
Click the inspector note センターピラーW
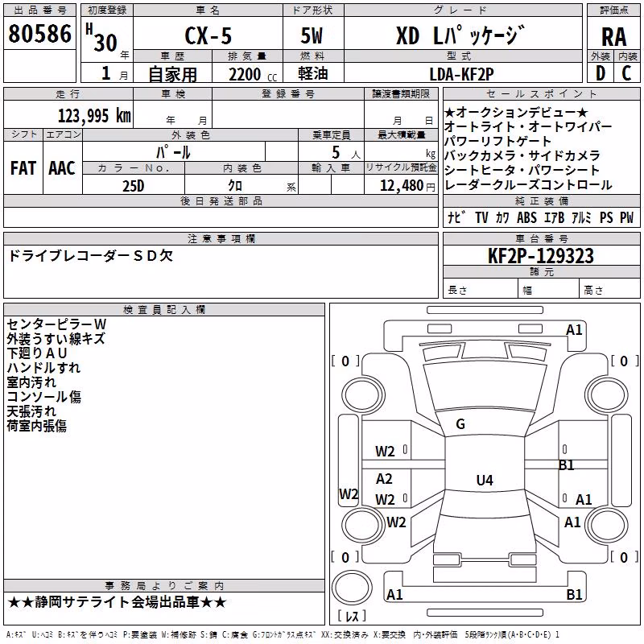(56, 324)
